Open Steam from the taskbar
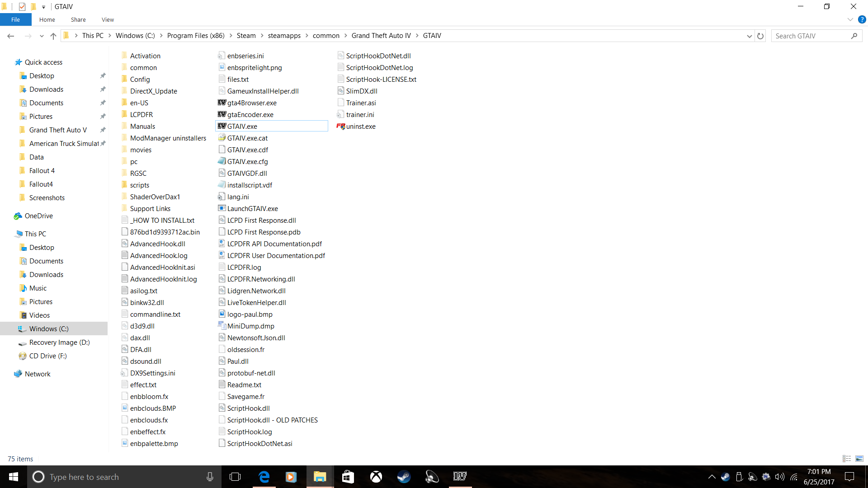 (x=404, y=477)
